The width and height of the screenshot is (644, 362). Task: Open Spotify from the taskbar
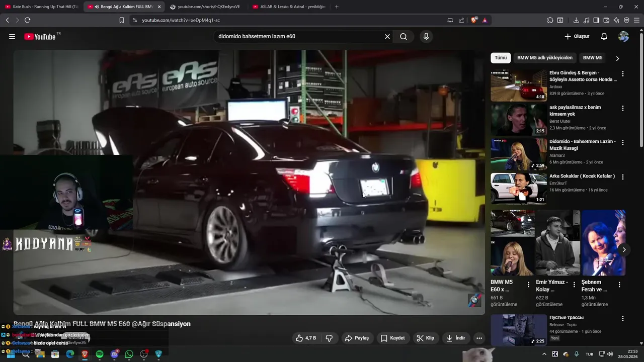coord(100,354)
